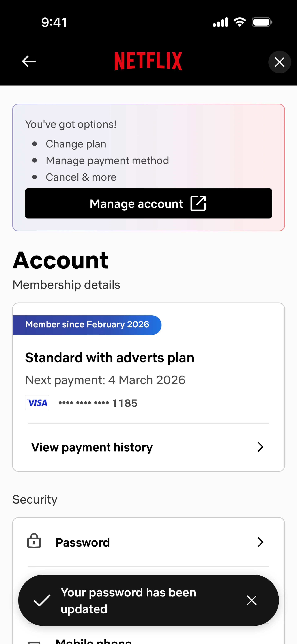
Task: Tap the Wi-Fi status icon
Action: pos(240,22)
